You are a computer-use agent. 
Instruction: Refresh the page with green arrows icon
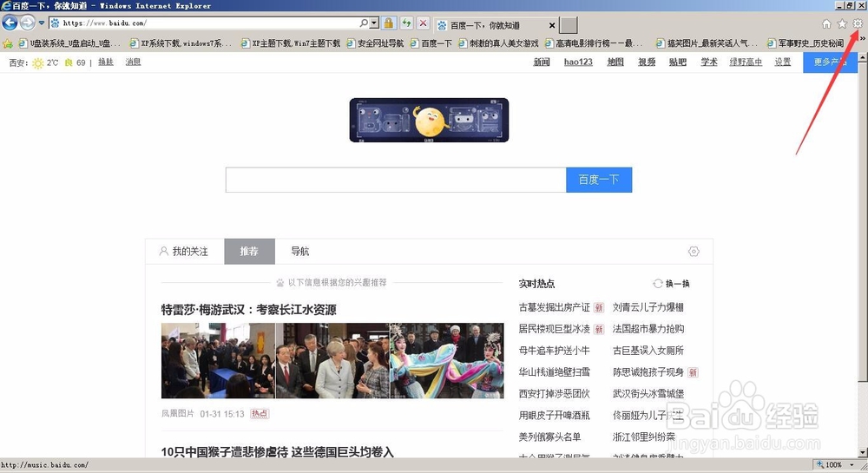point(406,23)
